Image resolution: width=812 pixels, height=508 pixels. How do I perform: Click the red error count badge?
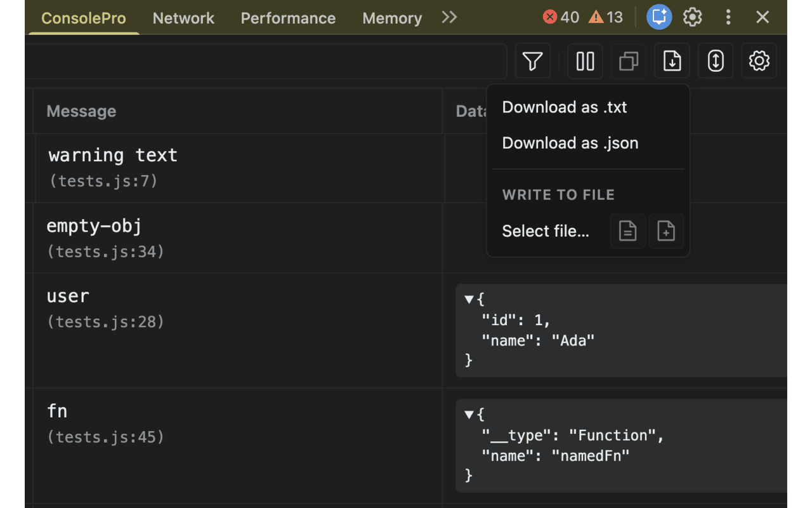pos(561,17)
